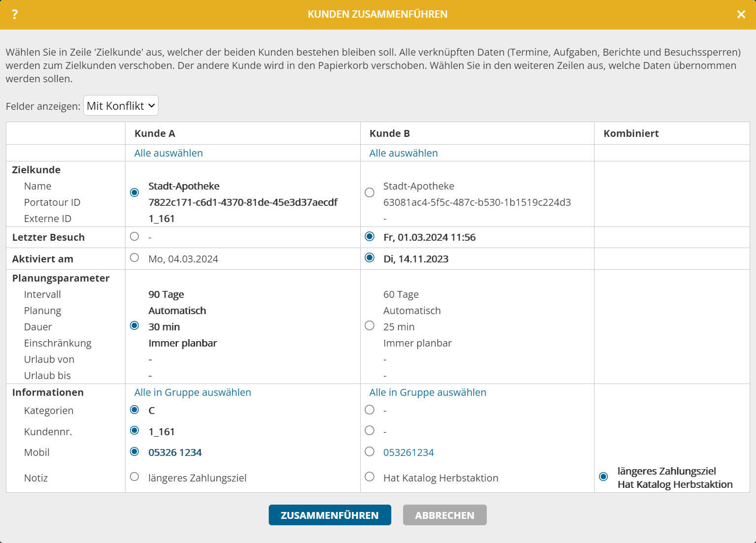Select Kunde A empty Letzter Besuch
The image size is (756, 543).
tap(134, 236)
